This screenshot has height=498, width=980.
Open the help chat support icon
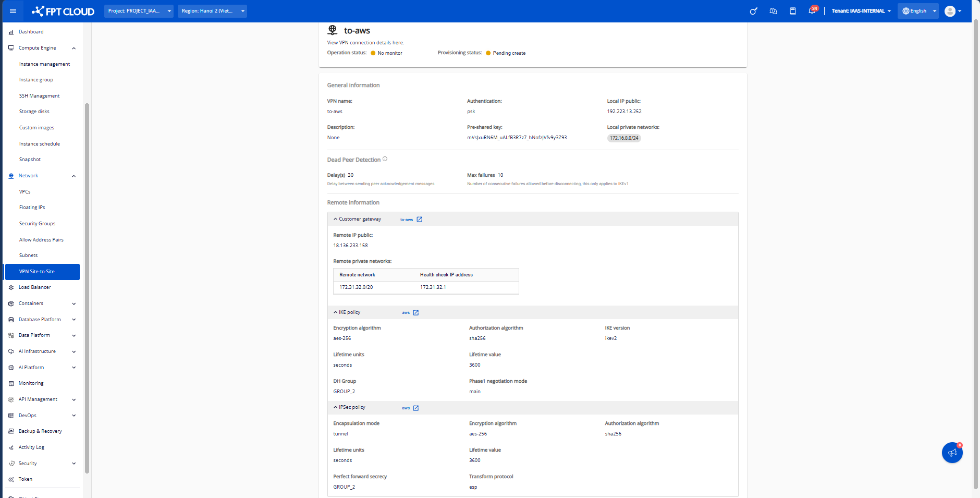pyautogui.click(x=773, y=11)
